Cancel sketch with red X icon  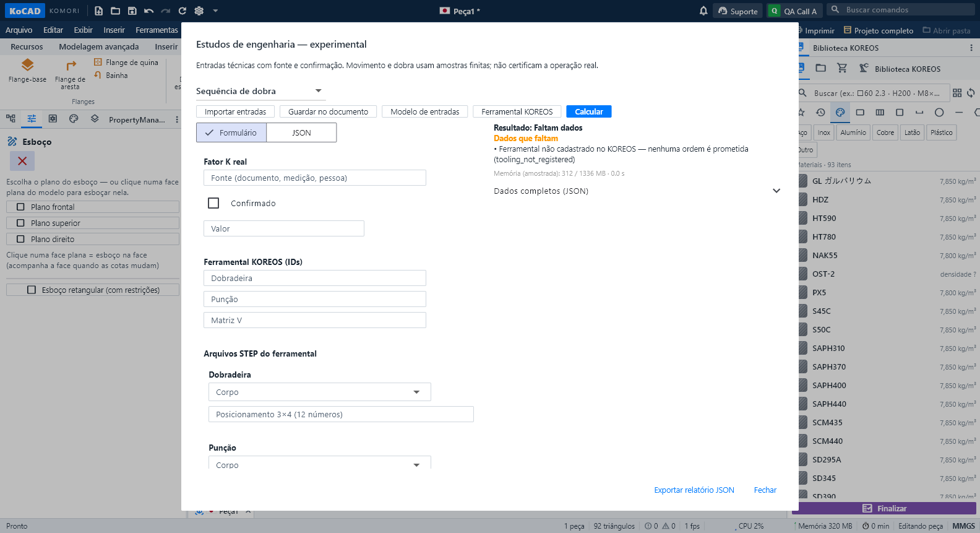(x=22, y=161)
